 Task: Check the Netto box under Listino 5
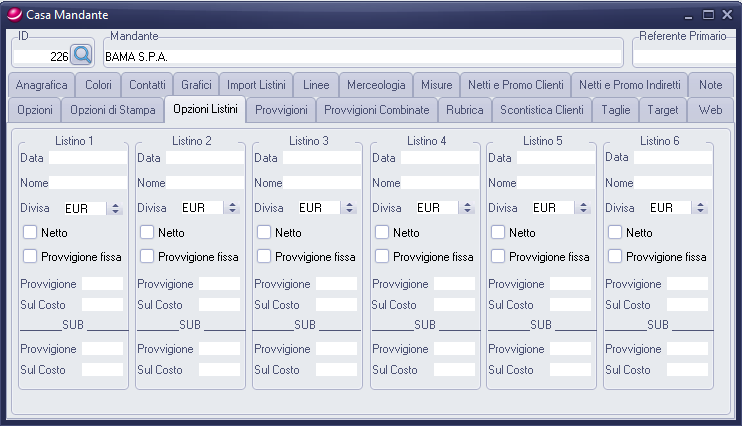click(498, 232)
